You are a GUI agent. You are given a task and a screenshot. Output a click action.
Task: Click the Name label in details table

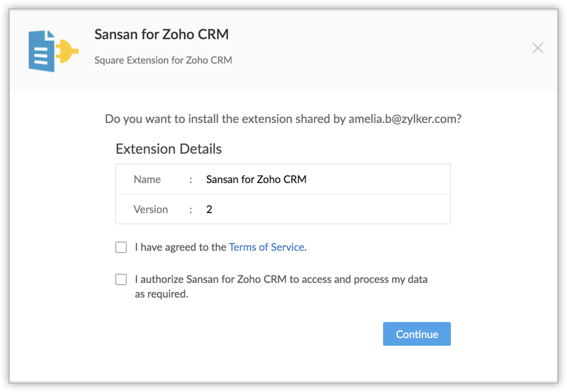tap(147, 180)
